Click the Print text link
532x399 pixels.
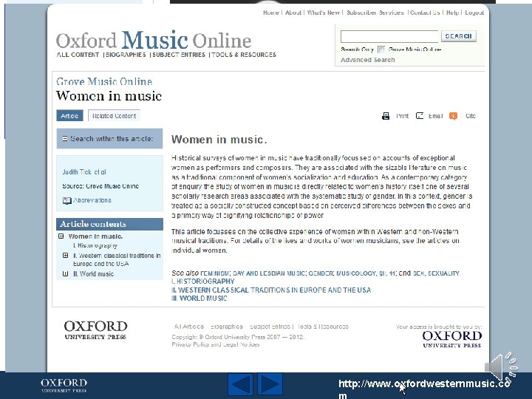[x=403, y=116]
